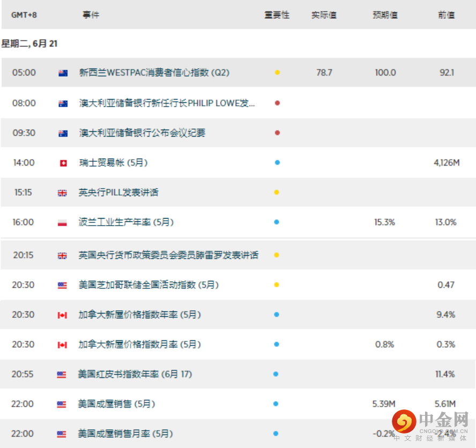The width and height of the screenshot is (476, 448).
Task: Click previous value 4,126M
Action: click(447, 163)
